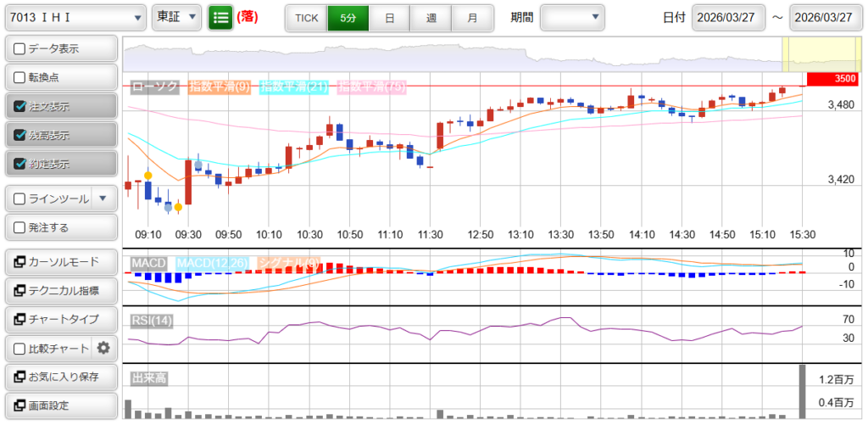Enable the データ表示 checkbox

(x=19, y=49)
